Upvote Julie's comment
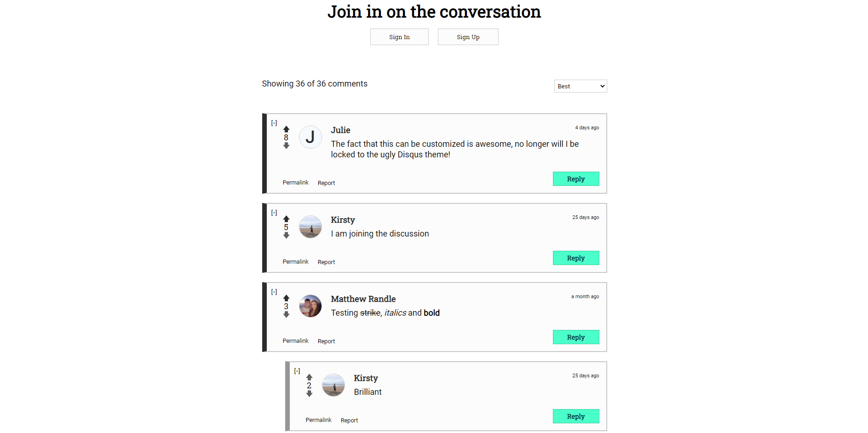 286,129
